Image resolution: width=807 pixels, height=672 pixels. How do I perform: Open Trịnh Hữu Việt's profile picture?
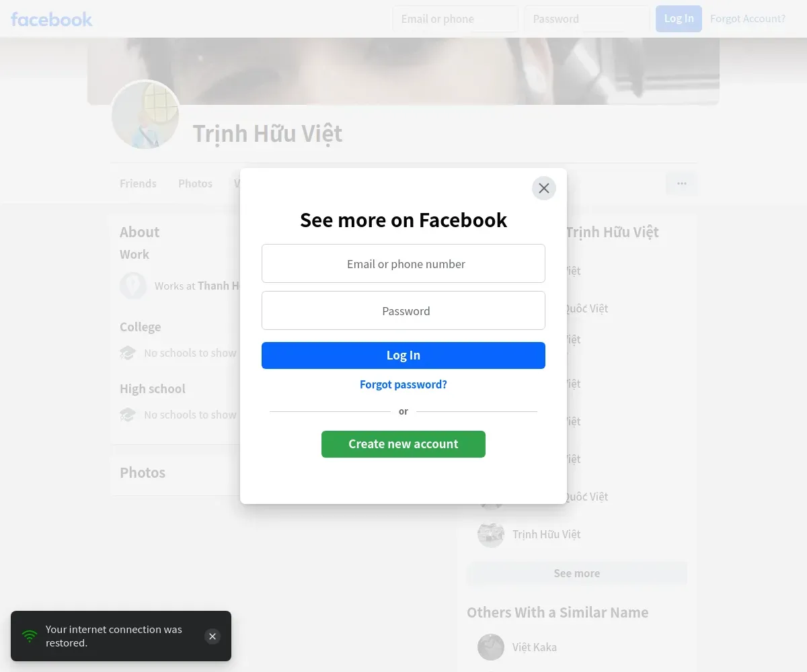145,115
